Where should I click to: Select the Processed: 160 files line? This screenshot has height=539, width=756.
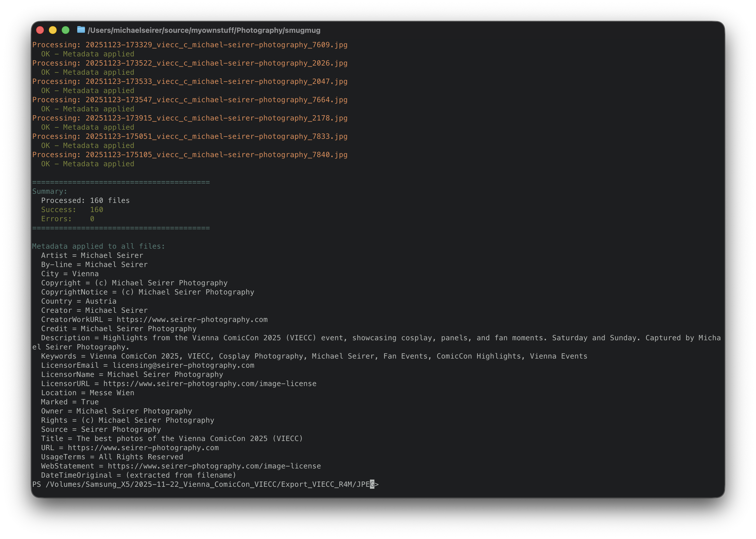coord(85,200)
